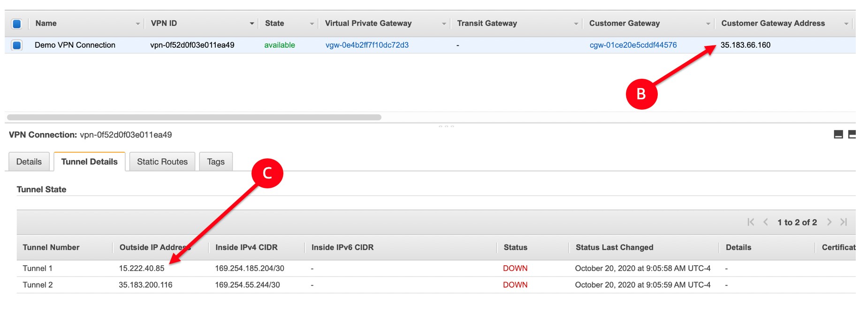
Task: Go to previous page of tunnels
Action: (766, 222)
